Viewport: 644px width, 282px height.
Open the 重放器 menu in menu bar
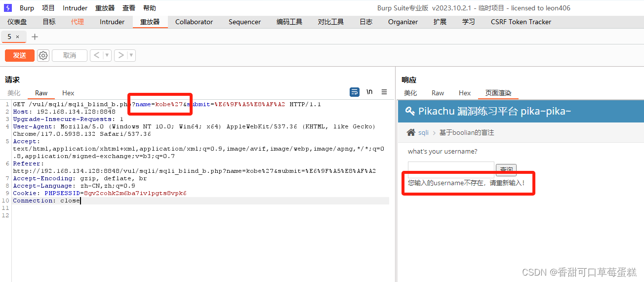pos(105,8)
